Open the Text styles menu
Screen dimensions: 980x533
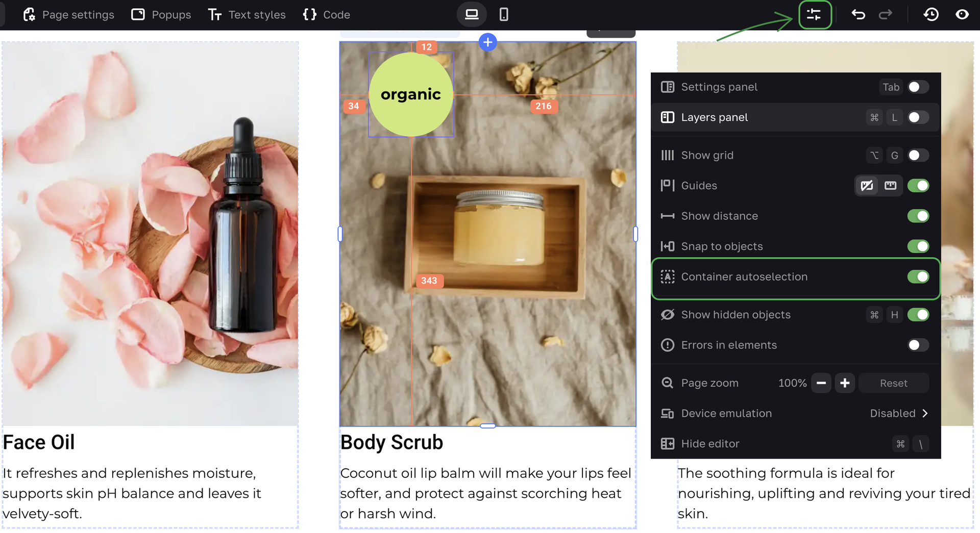coord(247,15)
